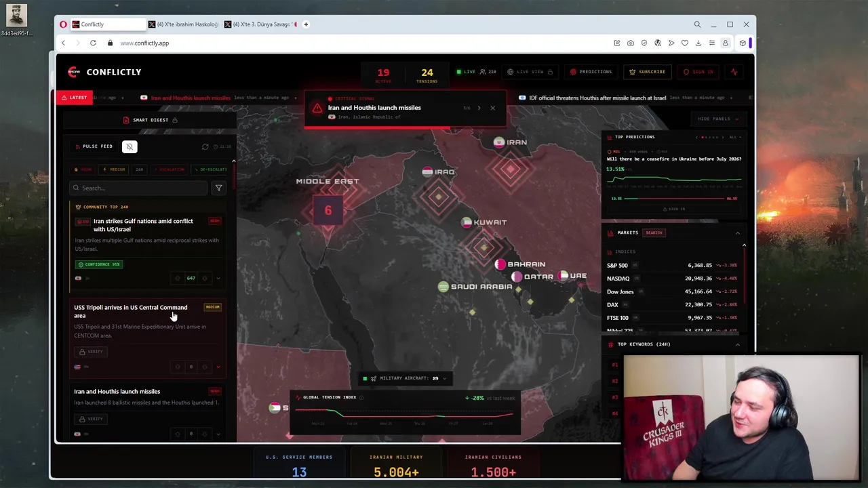Click the warning triangle in critical signal alert
Screen dimensions: 868x488
pyautogui.click(x=317, y=108)
